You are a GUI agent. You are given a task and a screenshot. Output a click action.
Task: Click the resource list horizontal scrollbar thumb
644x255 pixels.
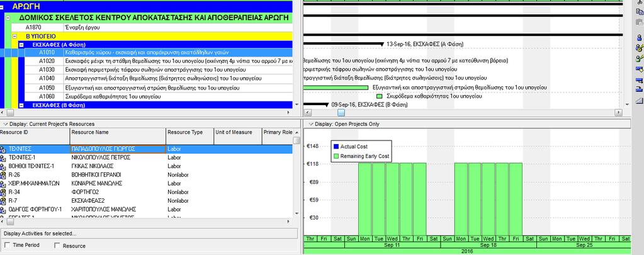10,222
